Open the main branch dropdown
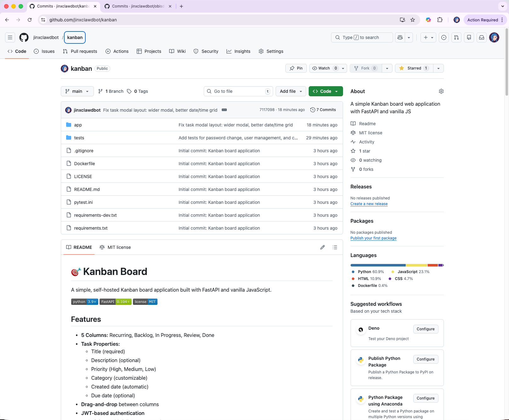509x420 pixels. 77,91
